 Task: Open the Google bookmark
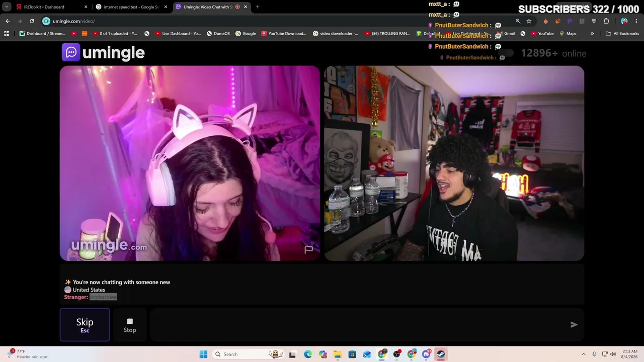[245, 34]
